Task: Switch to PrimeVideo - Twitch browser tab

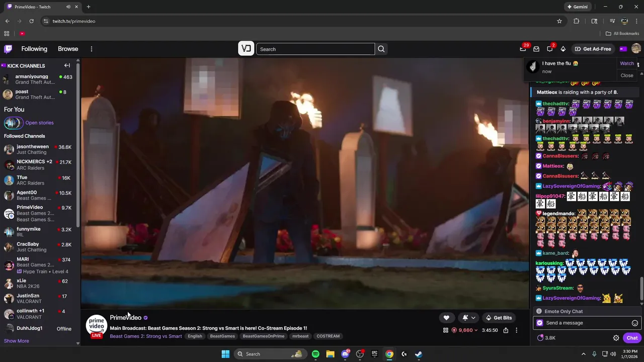Action: click(x=43, y=7)
